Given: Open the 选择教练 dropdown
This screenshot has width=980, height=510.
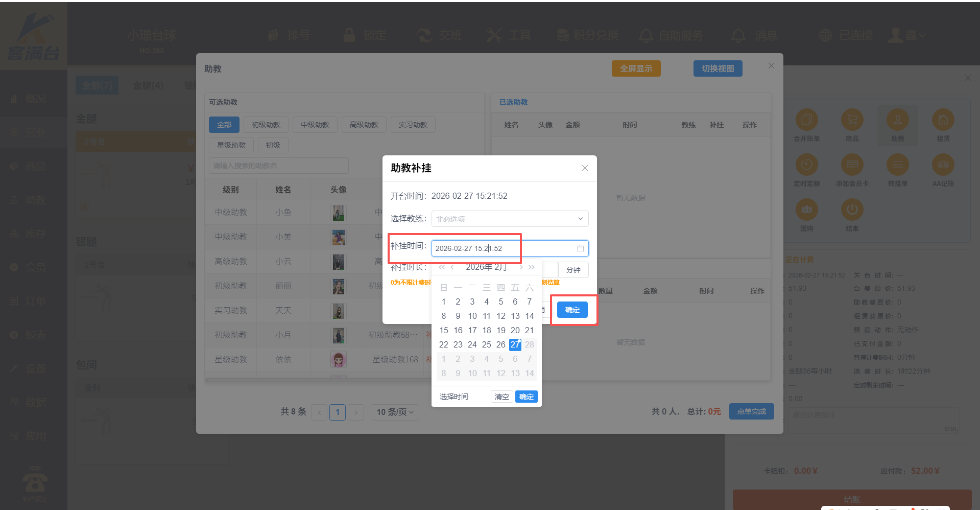Looking at the screenshot, I should point(510,219).
